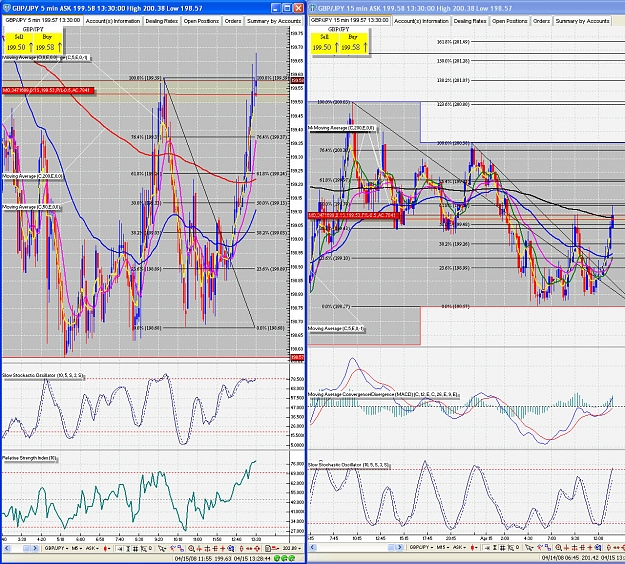Open the Account(s) Information tab in the 5 min window
Image resolution: width=625 pixels, height=564 pixels.
113,21
